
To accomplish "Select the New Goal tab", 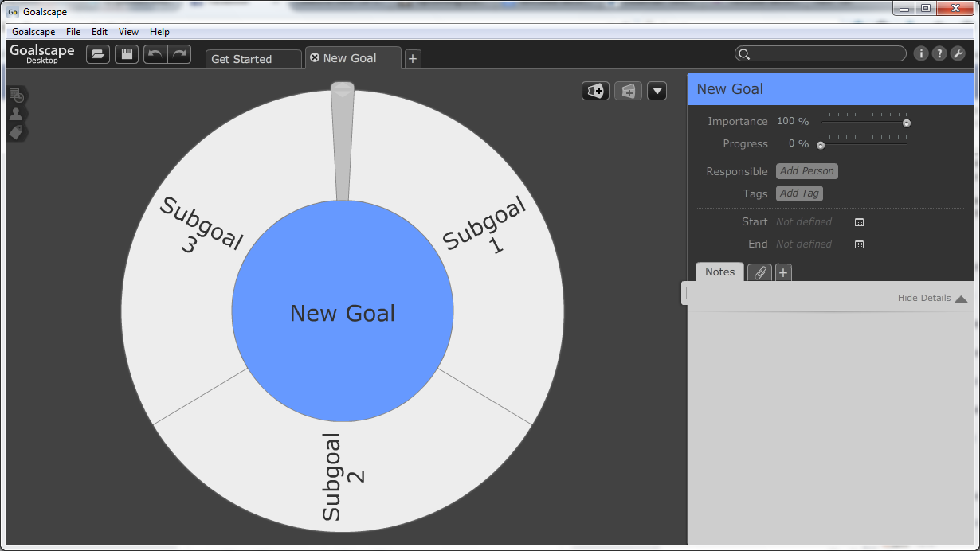I will coord(353,57).
